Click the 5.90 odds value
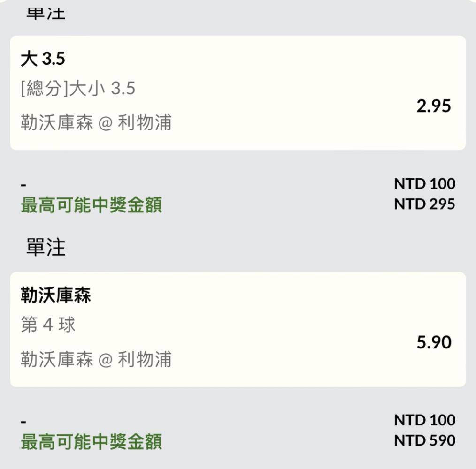476x469 pixels. point(434,342)
